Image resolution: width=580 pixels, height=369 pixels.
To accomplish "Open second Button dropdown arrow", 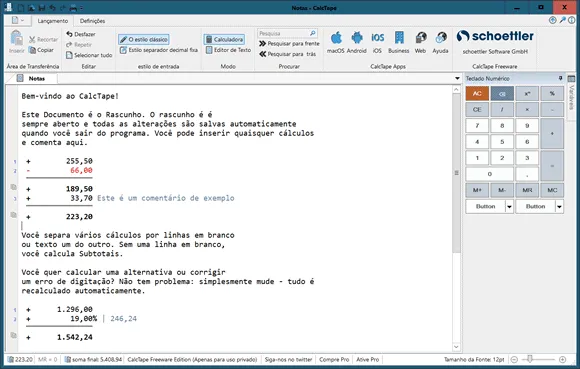I will 559,207.
